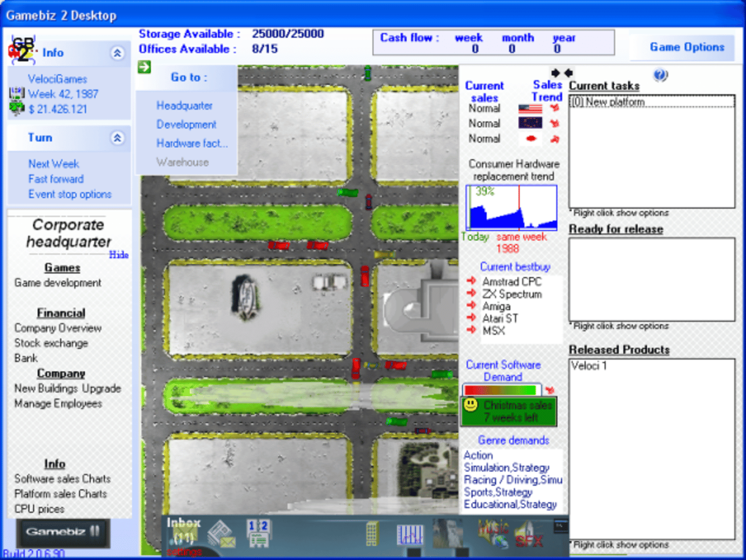The height and width of the screenshot is (560, 746).
Task: Collapse the Turn panel chevron
Action: coord(118,138)
